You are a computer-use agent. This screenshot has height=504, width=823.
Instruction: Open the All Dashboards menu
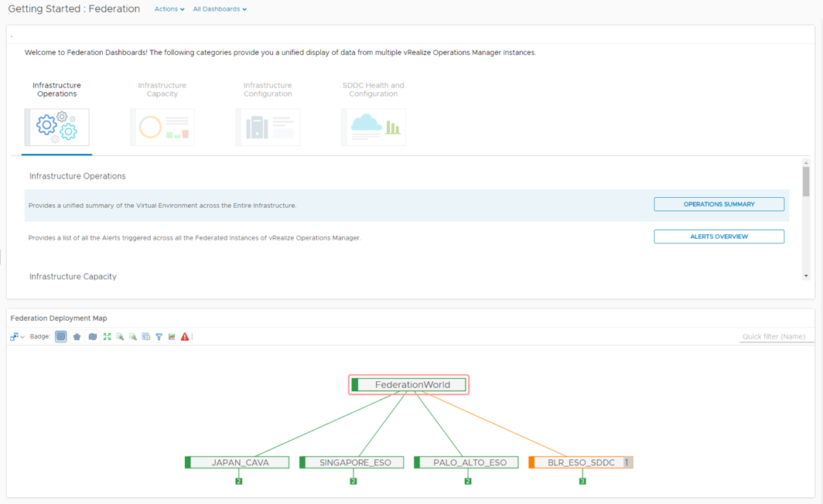click(219, 9)
